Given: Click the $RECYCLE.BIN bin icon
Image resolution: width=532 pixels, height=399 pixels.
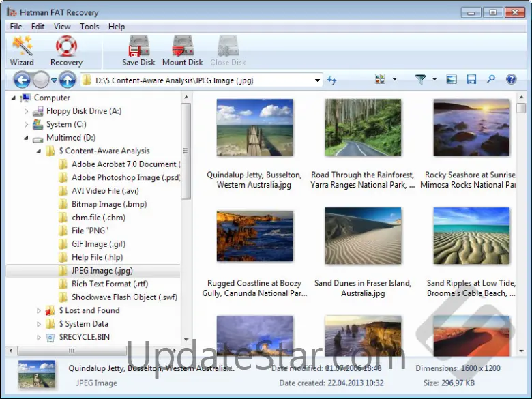Looking at the screenshot, I should click(50, 337).
